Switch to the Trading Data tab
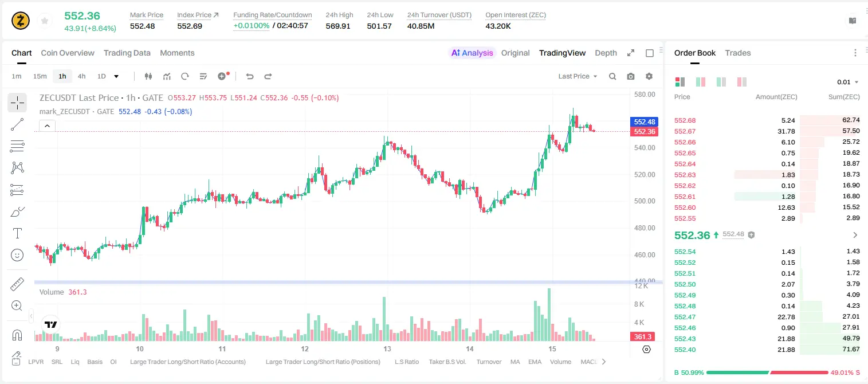868x384 pixels. pyautogui.click(x=127, y=53)
